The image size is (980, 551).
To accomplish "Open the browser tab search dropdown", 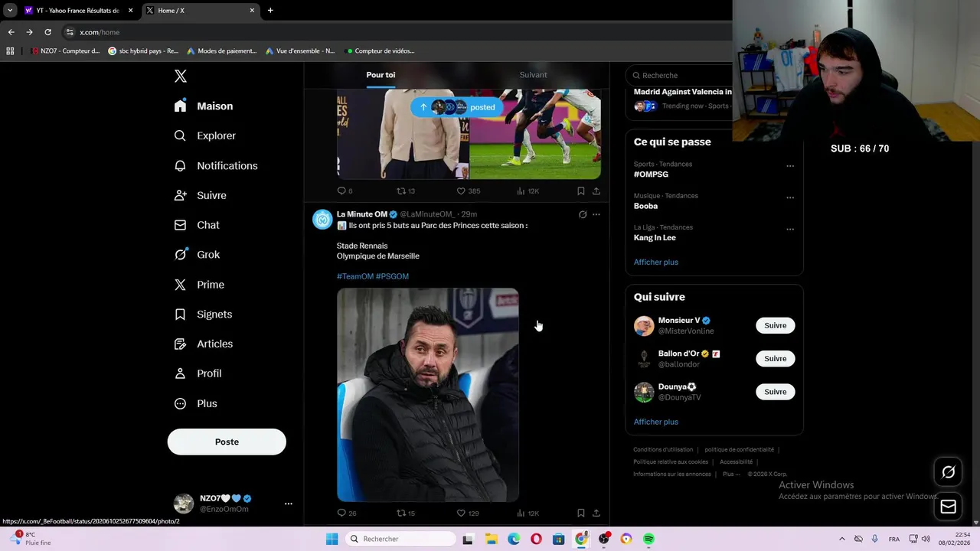I will coord(10,11).
